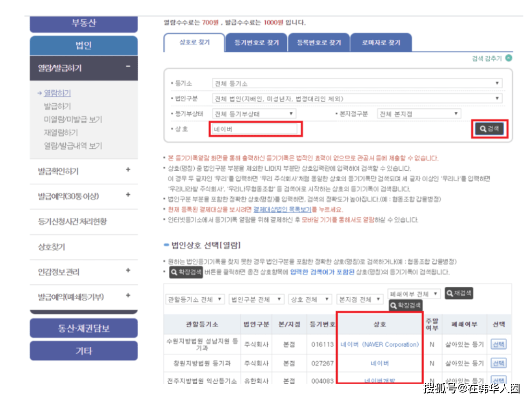532x400 pixels.
Task: Click the 확장검색 button above the results table
Action: tap(405, 306)
